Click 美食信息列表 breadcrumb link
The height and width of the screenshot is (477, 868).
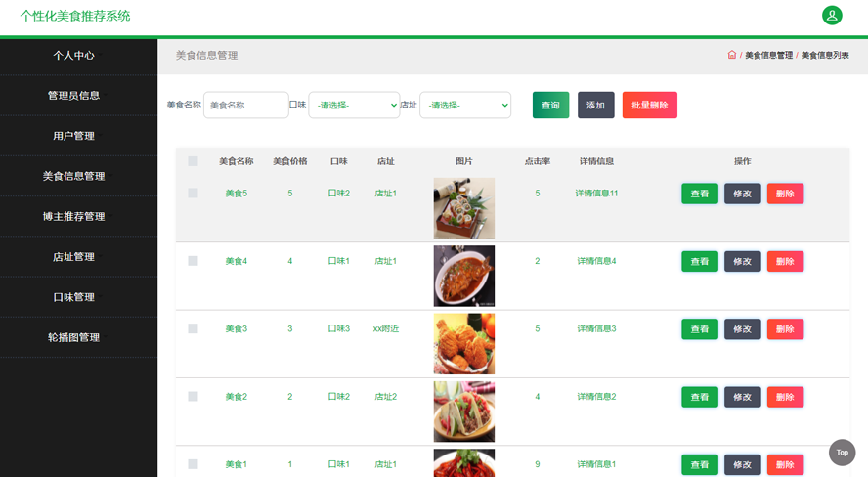[825, 55]
